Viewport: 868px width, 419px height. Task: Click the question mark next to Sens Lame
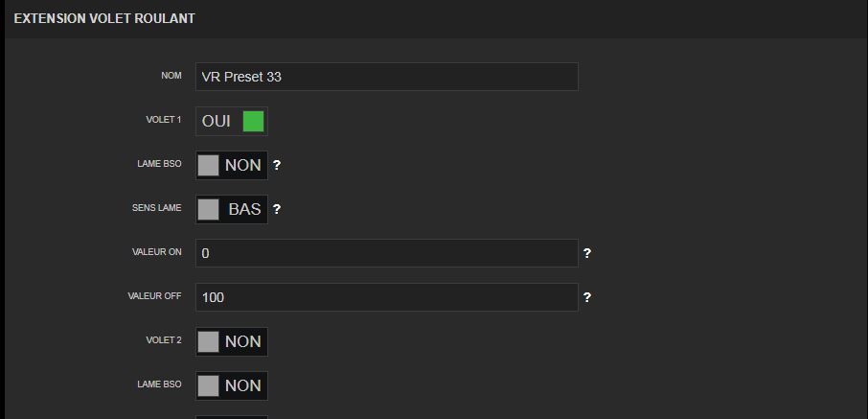277,209
